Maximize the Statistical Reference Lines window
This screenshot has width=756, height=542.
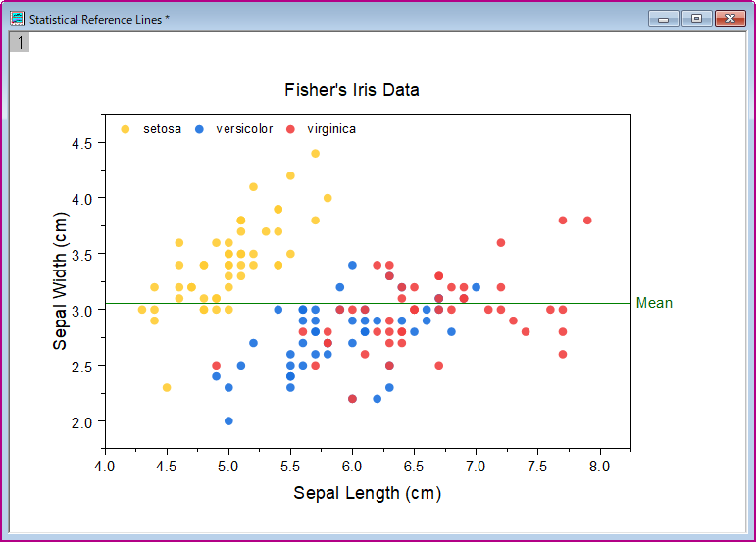697,19
